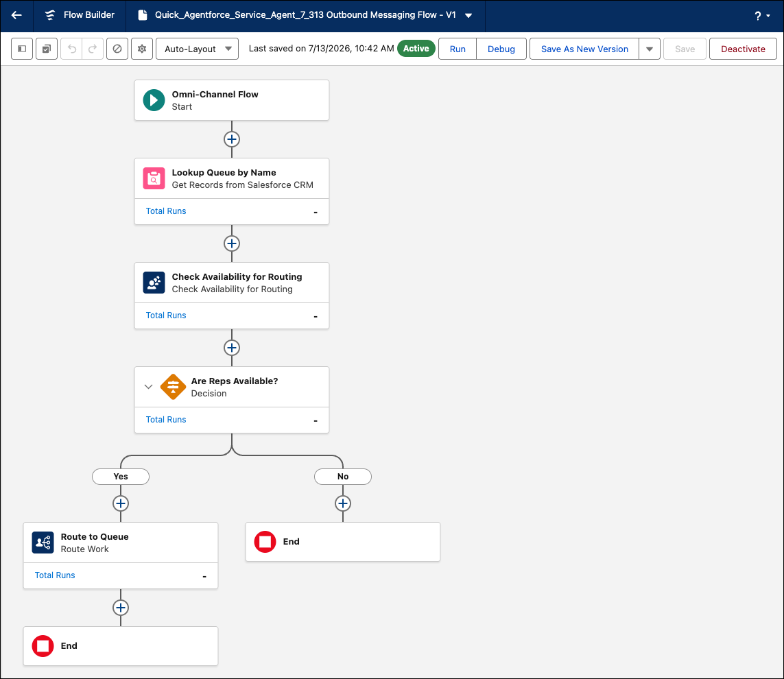Click the back arrow icon
This screenshot has width=784, height=679.
(x=16, y=15)
